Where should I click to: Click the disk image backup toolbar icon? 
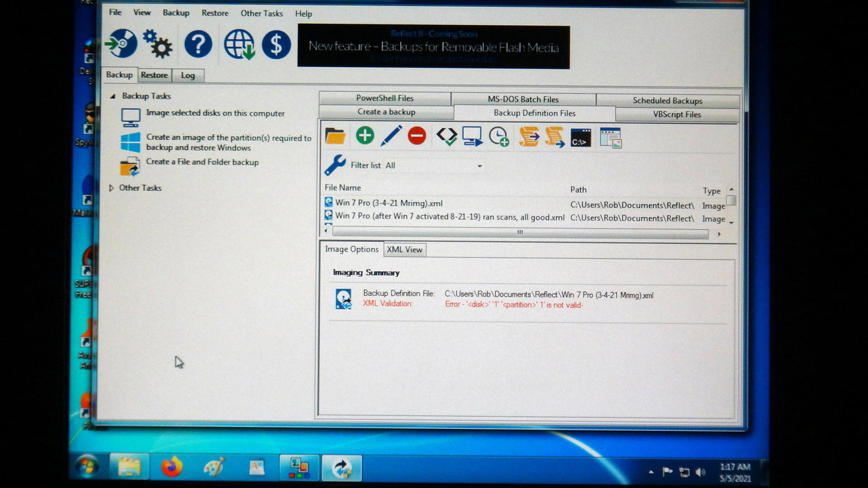[121, 44]
